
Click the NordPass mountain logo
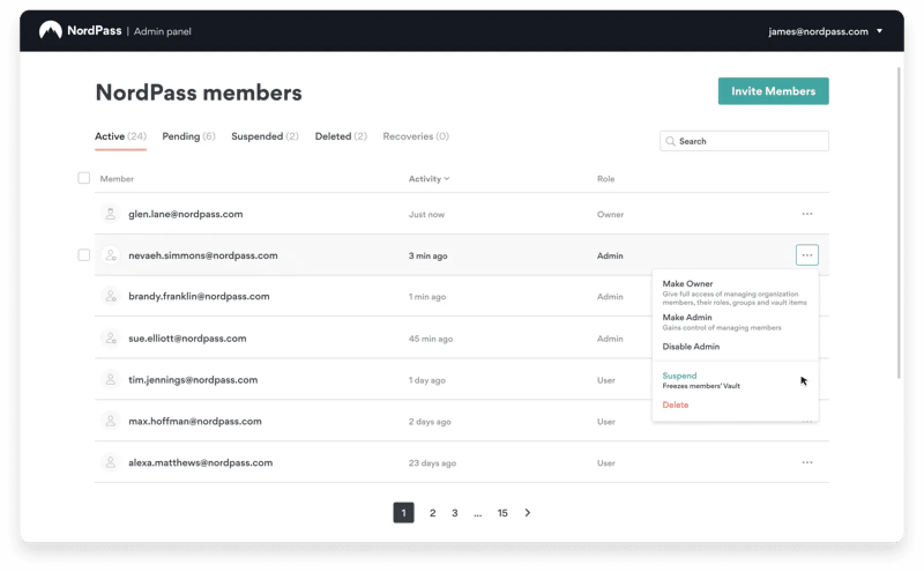[50, 31]
